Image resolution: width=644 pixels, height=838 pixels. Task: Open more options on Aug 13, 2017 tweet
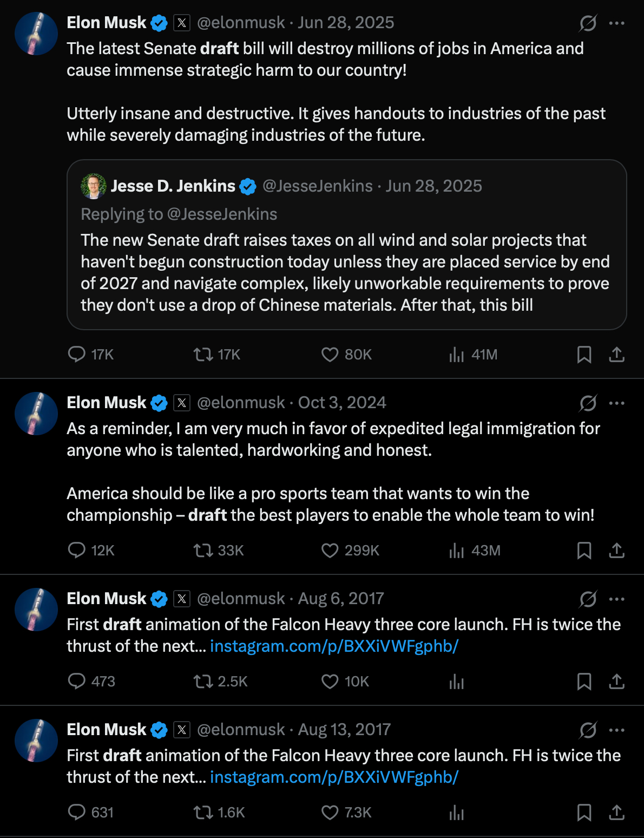click(616, 730)
